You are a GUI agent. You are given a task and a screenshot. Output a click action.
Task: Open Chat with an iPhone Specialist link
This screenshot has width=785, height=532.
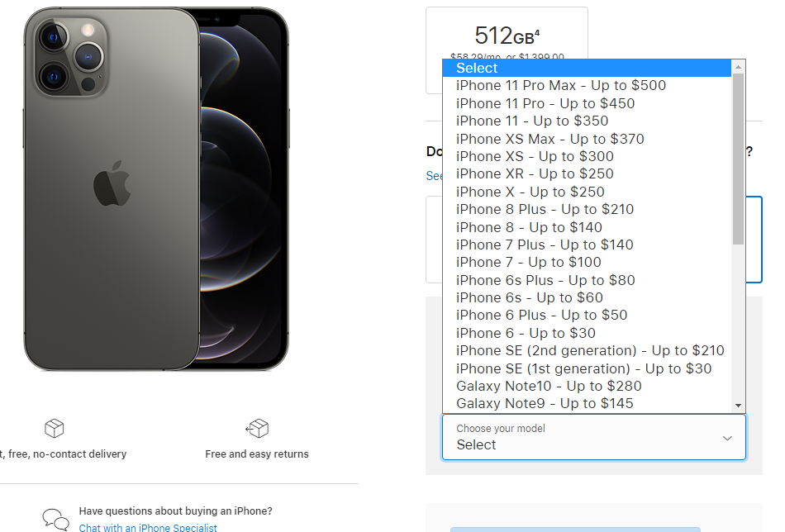[x=148, y=528]
